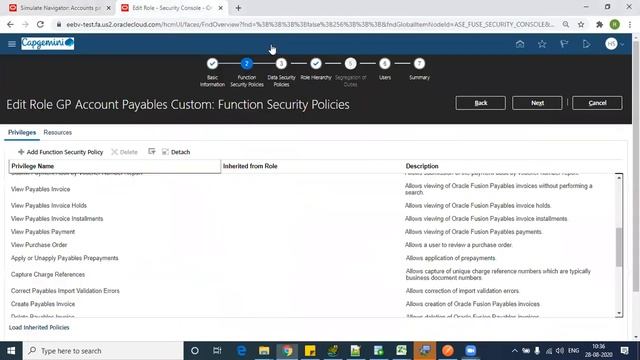
Task: Click the taskbar search box
Action: click(x=103, y=351)
